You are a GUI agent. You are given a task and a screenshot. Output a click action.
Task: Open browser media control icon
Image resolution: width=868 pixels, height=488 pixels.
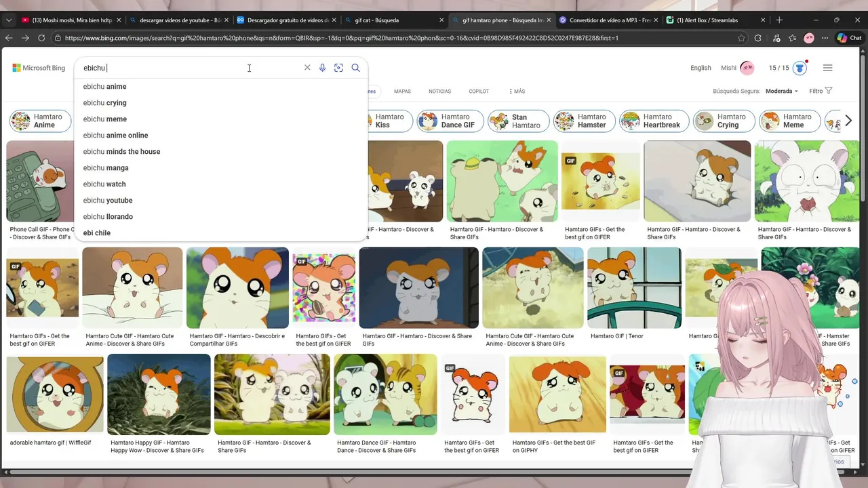776,38
